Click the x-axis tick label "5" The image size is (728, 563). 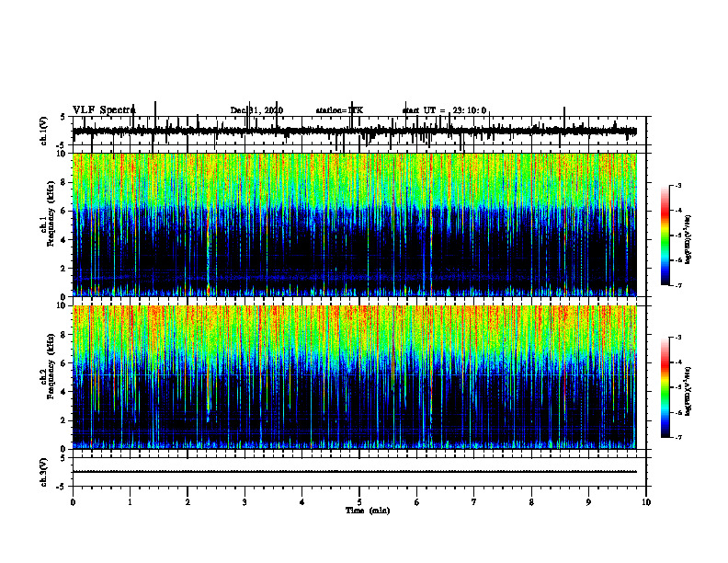[x=359, y=502]
